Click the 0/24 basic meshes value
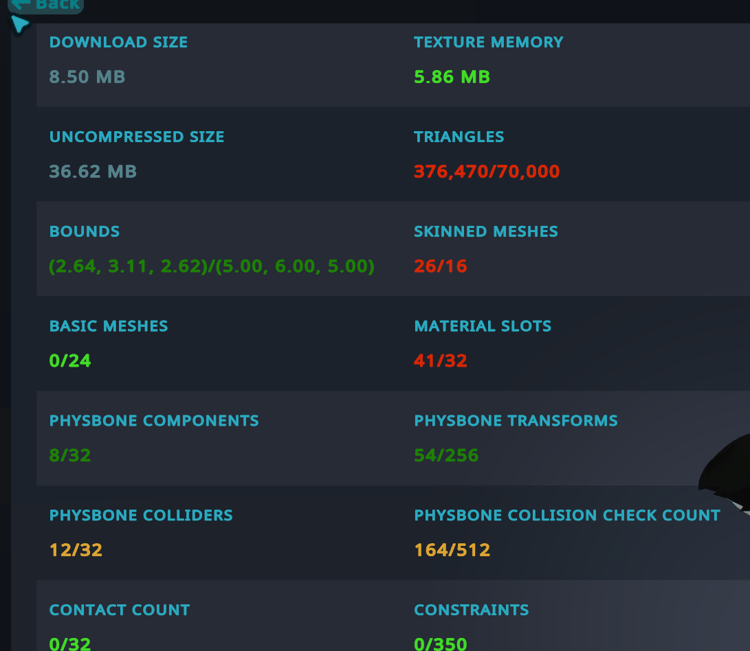The height and width of the screenshot is (651, 750). (70, 361)
